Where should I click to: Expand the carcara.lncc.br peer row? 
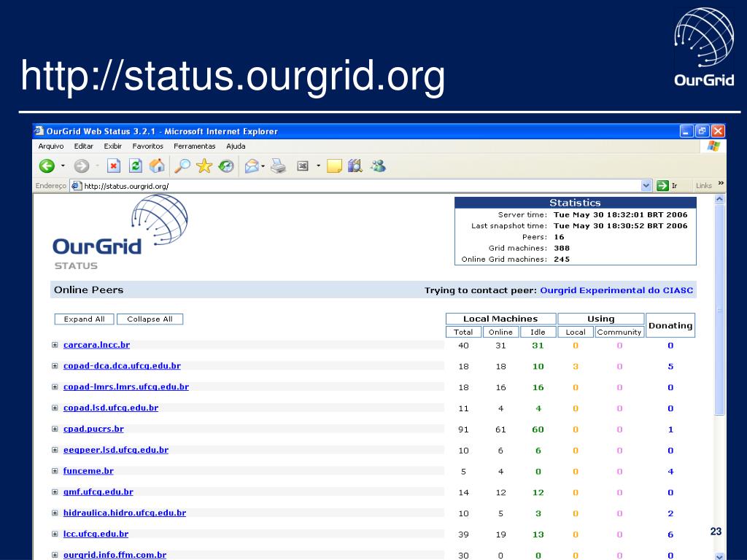[x=55, y=345]
